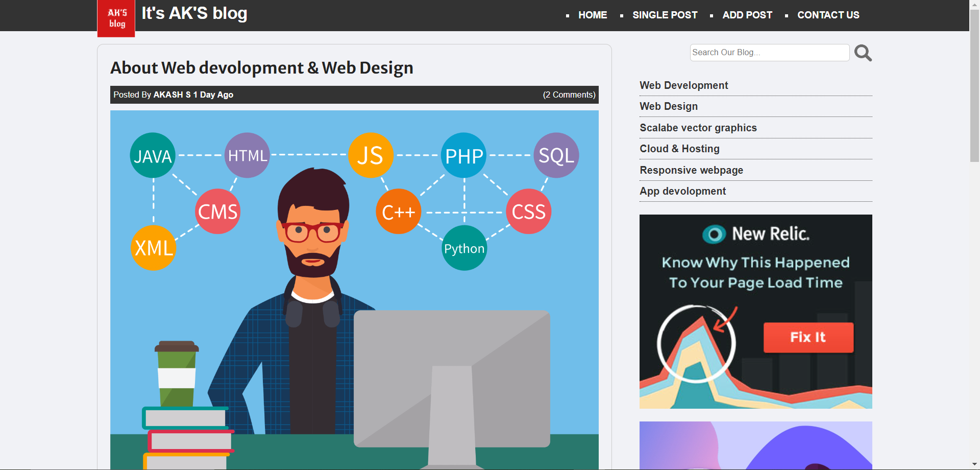The image size is (980, 470).
Task: Select Scalabe vector graphics category
Action: [x=698, y=128]
